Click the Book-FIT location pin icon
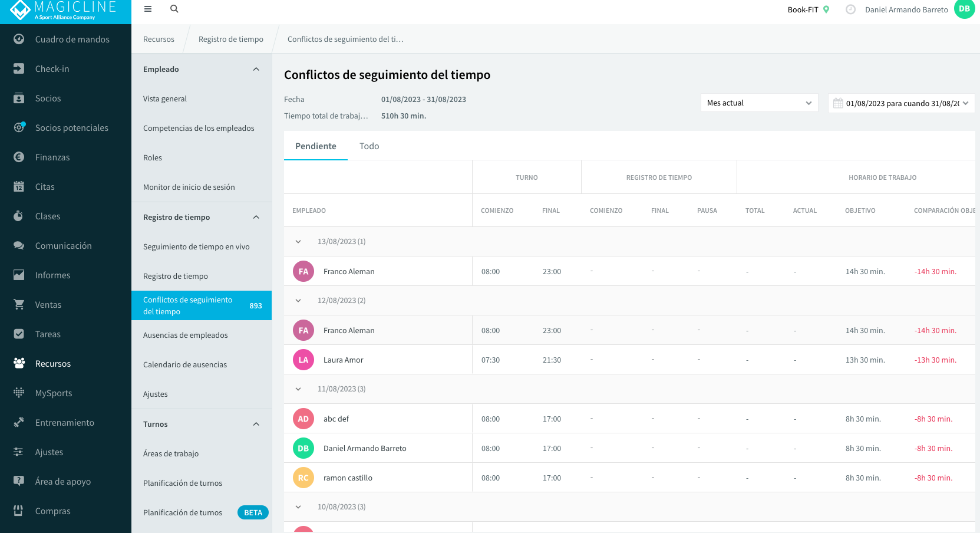 pos(826,9)
